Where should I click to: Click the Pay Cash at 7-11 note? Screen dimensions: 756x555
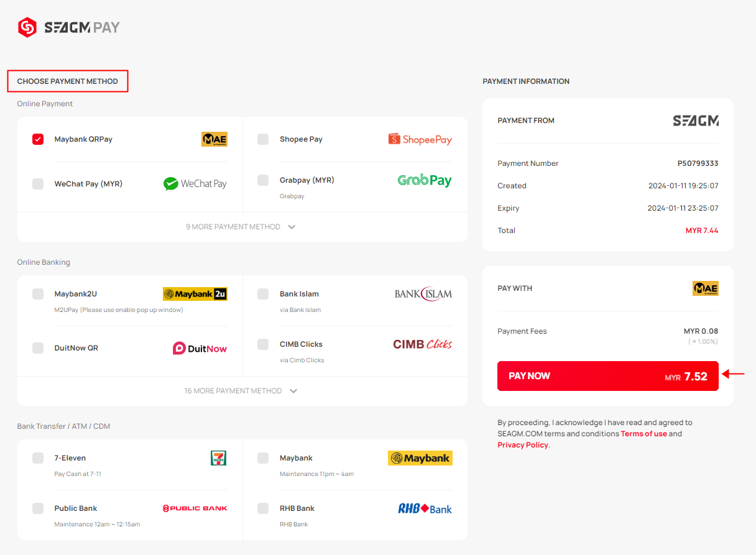click(78, 474)
